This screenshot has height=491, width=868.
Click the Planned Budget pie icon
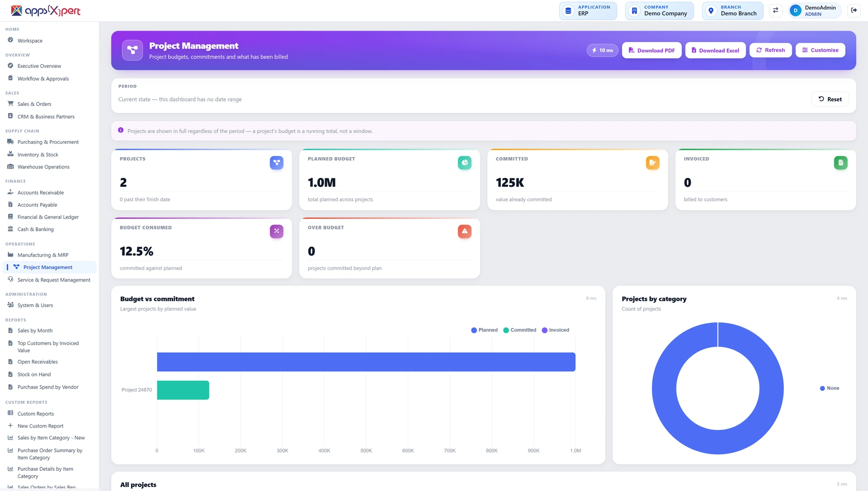[464, 163]
